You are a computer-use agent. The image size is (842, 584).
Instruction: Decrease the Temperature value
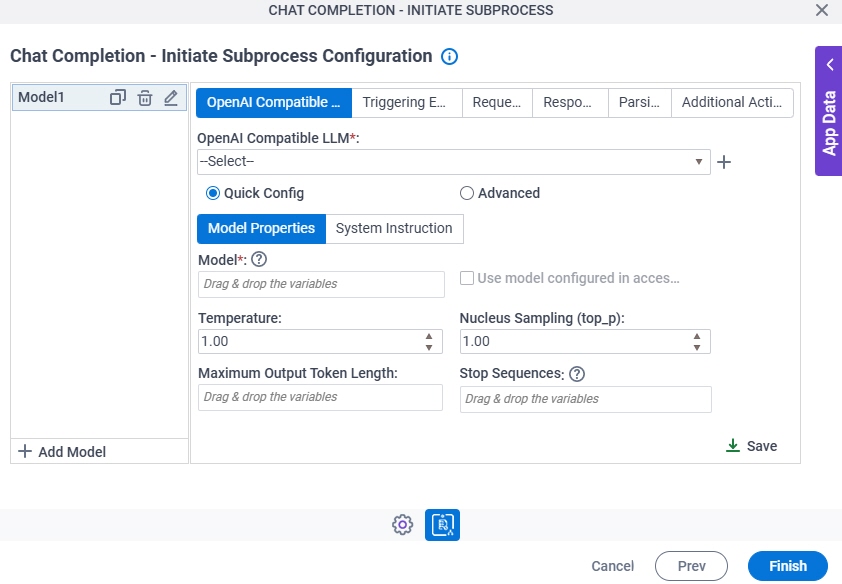[429, 347]
